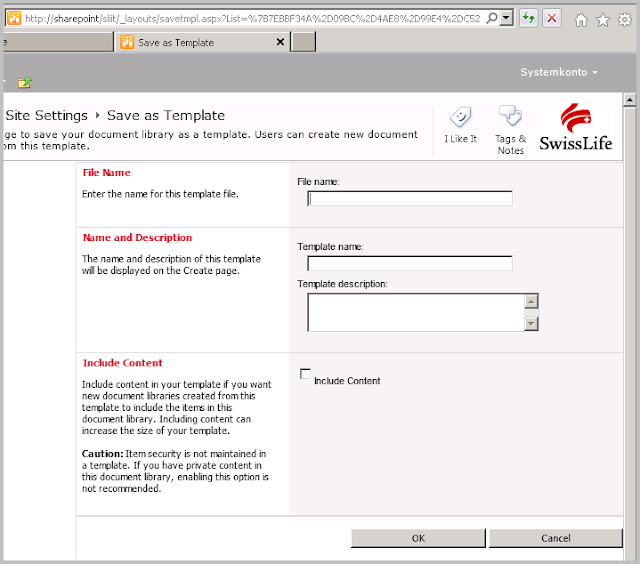Click the navigate up folder icon
The width and height of the screenshot is (640, 564).
pos(25,82)
